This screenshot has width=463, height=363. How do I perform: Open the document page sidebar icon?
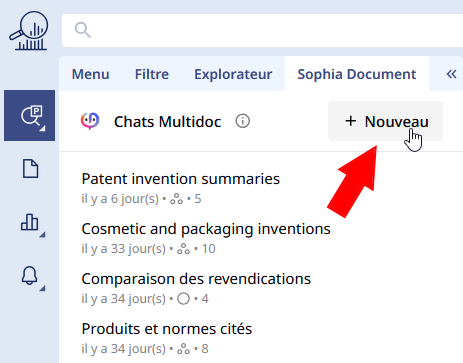tap(30, 168)
